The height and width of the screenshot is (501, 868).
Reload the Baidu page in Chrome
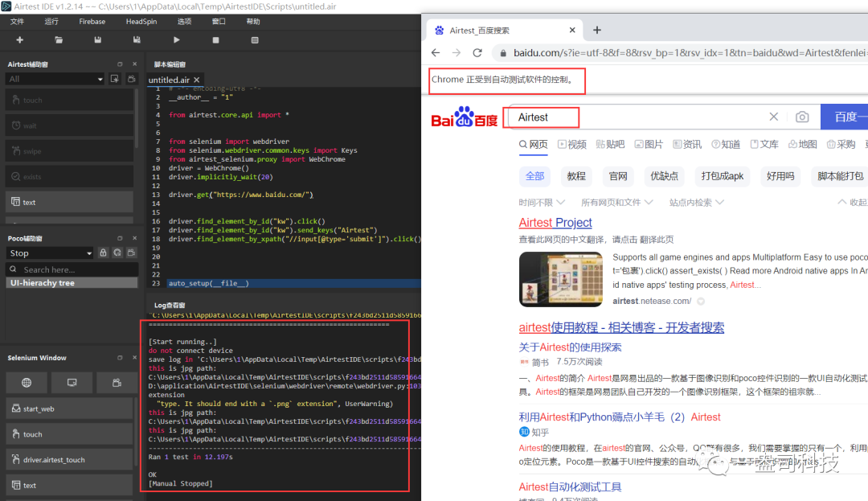477,52
